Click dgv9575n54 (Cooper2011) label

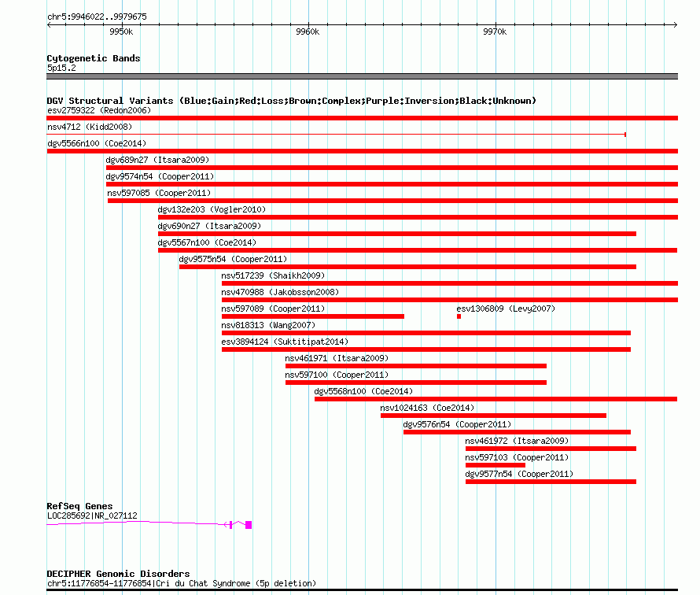coord(233,259)
